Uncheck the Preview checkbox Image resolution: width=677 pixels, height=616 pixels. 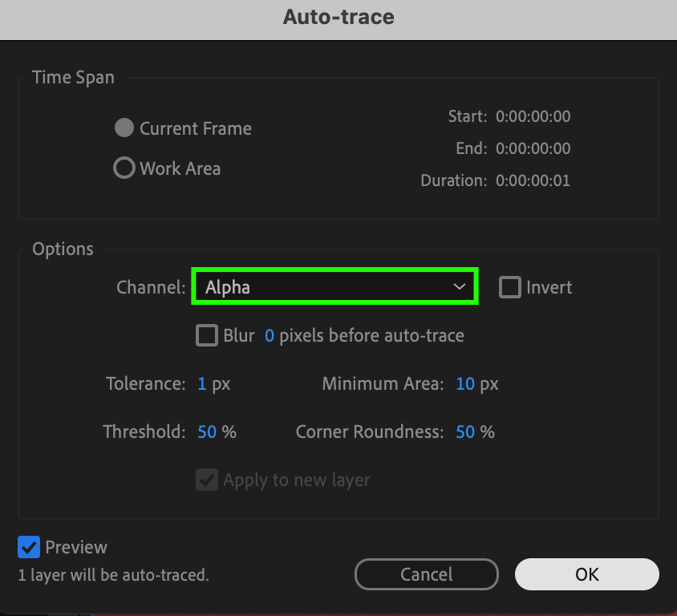[29, 547]
